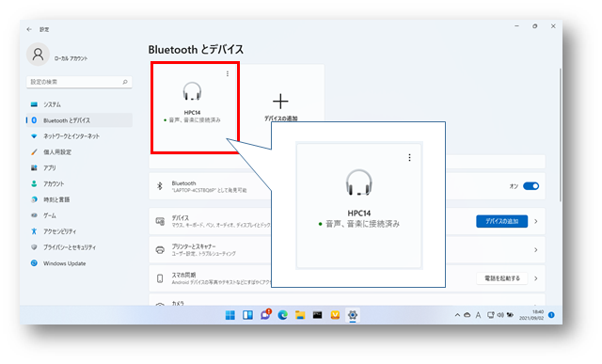602x364 pixels.
Task: Open ゲーム settings in the sidebar
Action: [x=79, y=215]
